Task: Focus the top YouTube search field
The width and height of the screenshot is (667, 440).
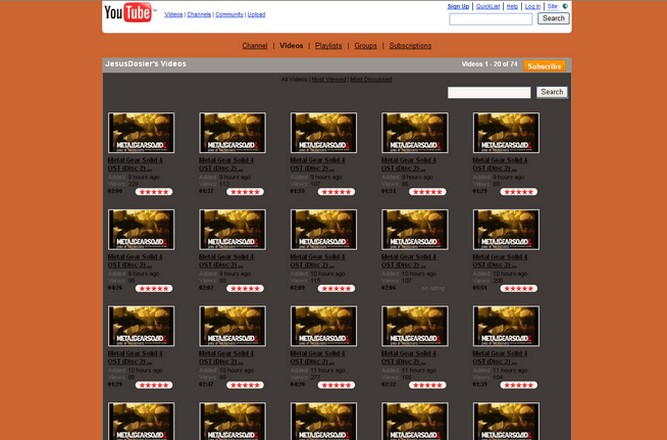Action: (x=490, y=19)
